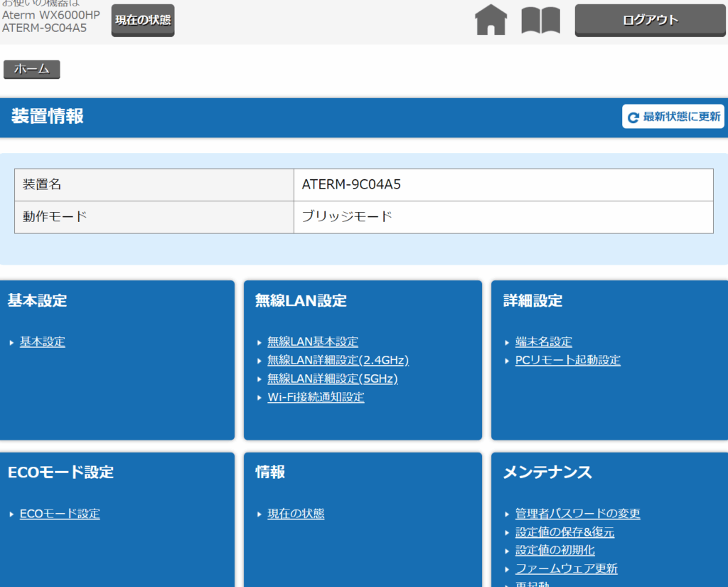728x587 pixels.
Task: Click the ECOモード設定 panel heading
Action: click(x=60, y=472)
